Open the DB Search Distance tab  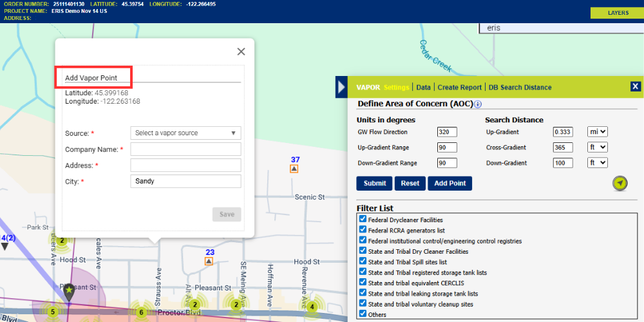[520, 88]
